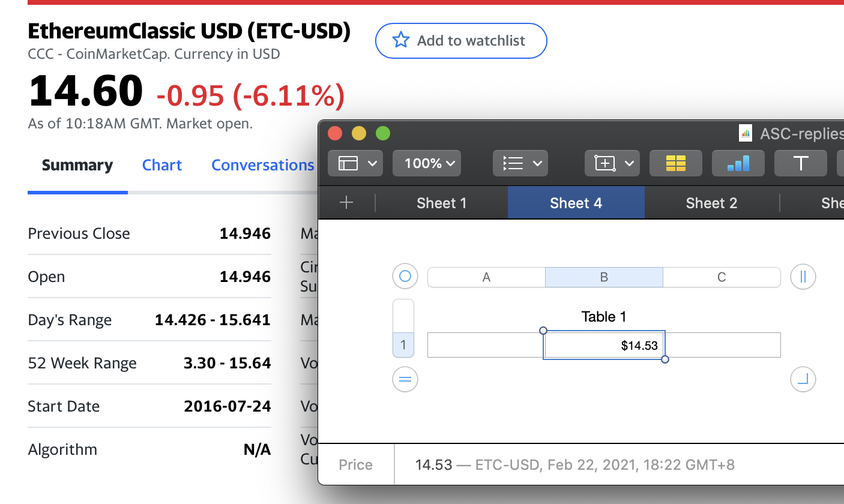Insert a chart with the blue Chart icon
Screen dimensions: 844x504
738,163
